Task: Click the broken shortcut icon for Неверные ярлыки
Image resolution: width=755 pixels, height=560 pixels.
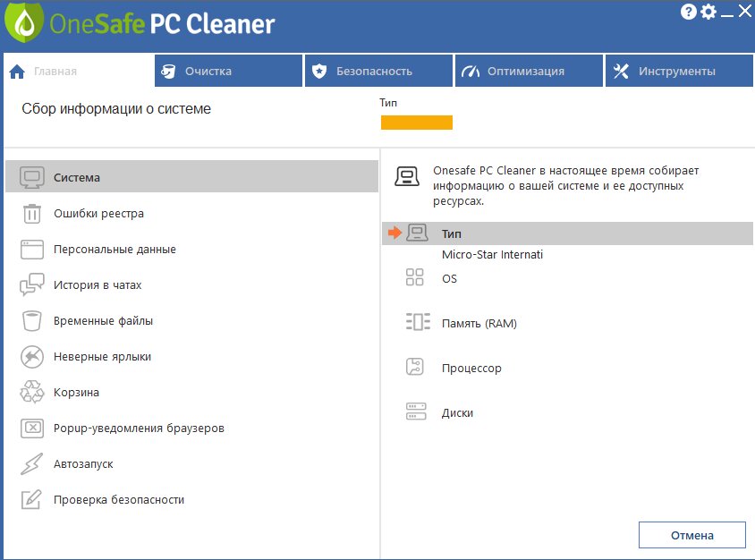Action: [32, 357]
